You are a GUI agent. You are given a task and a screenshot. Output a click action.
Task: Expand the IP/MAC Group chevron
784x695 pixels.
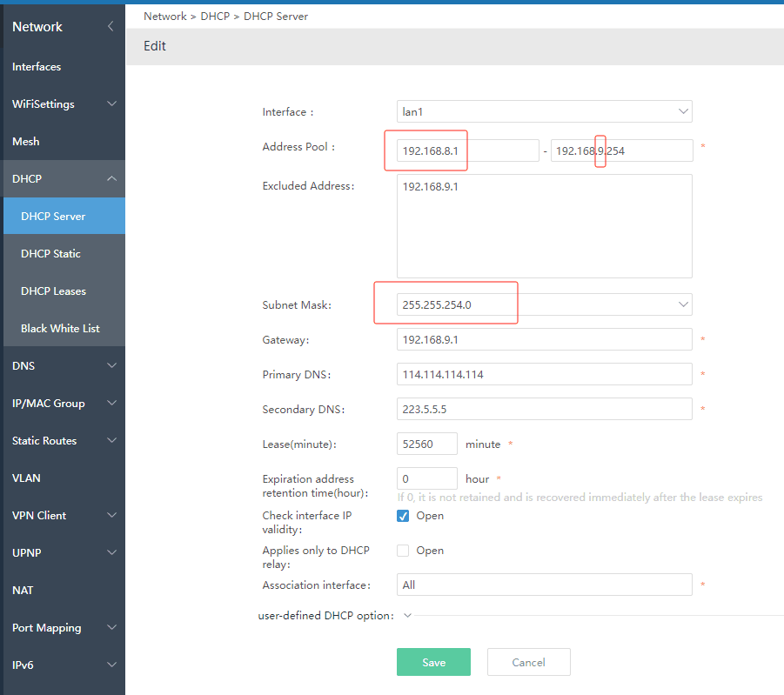[112, 403]
